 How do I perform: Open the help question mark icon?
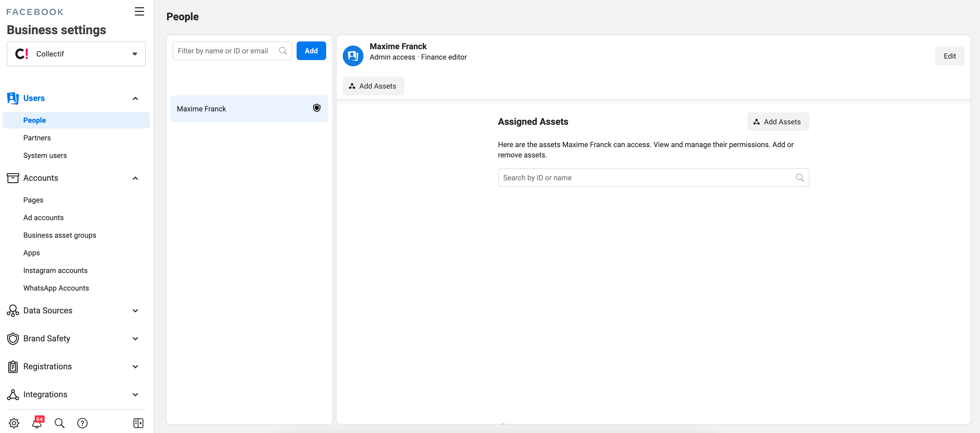pyautogui.click(x=82, y=423)
